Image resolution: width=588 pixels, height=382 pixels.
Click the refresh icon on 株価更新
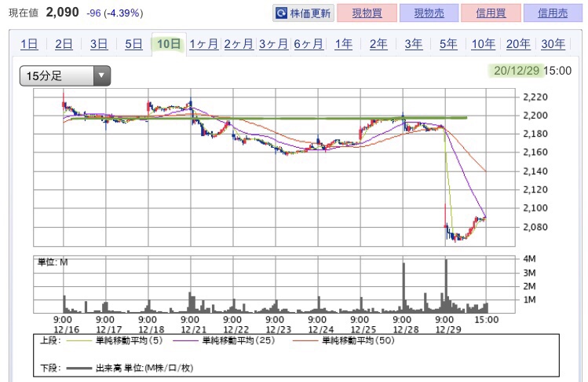pyautogui.click(x=281, y=13)
